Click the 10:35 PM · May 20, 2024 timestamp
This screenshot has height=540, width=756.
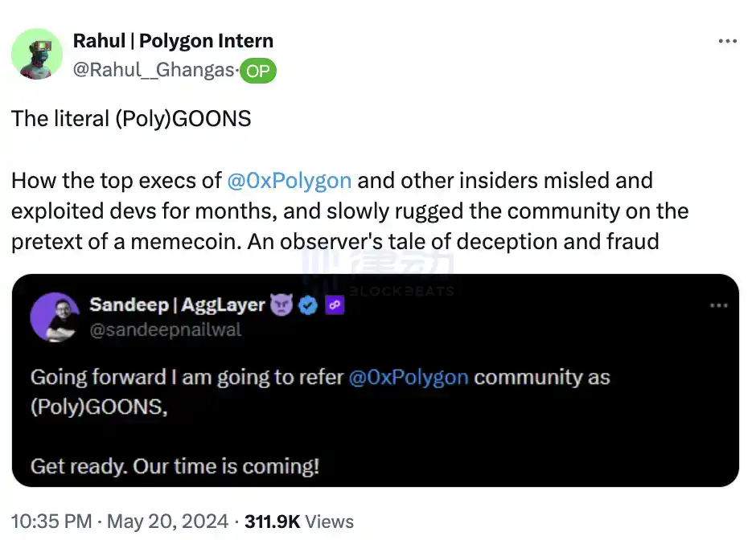[120, 522]
